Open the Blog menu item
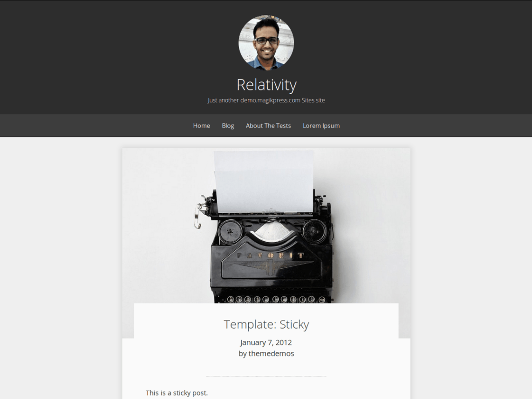The image size is (532, 399). click(228, 126)
